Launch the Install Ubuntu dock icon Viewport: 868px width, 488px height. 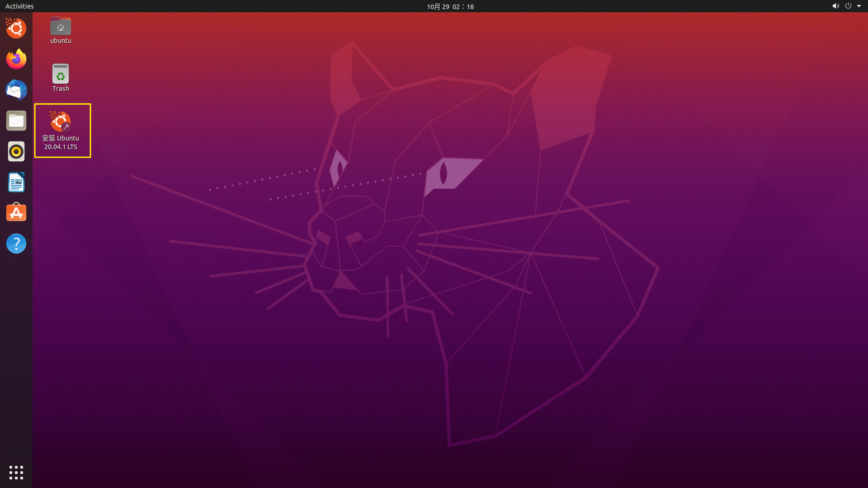click(16, 28)
